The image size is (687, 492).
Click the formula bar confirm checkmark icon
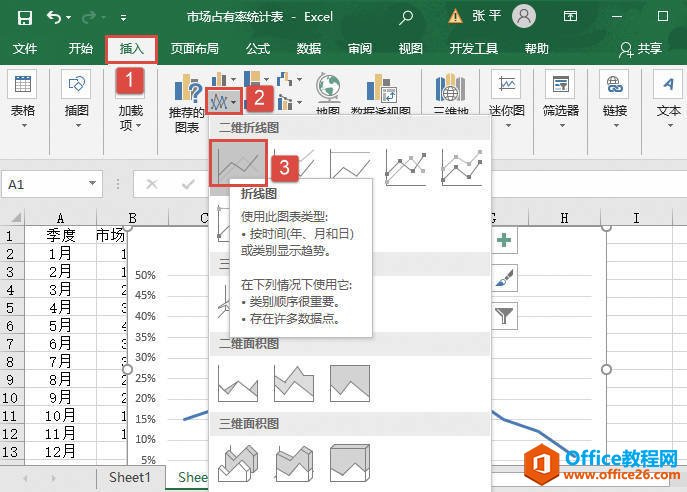pos(188,184)
